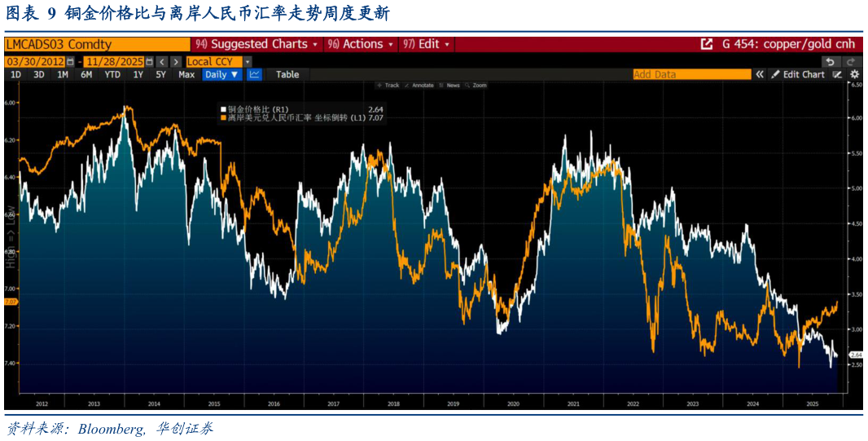Viewport: 868px width, 441px height.
Task: Switch to the Table view
Action: point(287,74)
